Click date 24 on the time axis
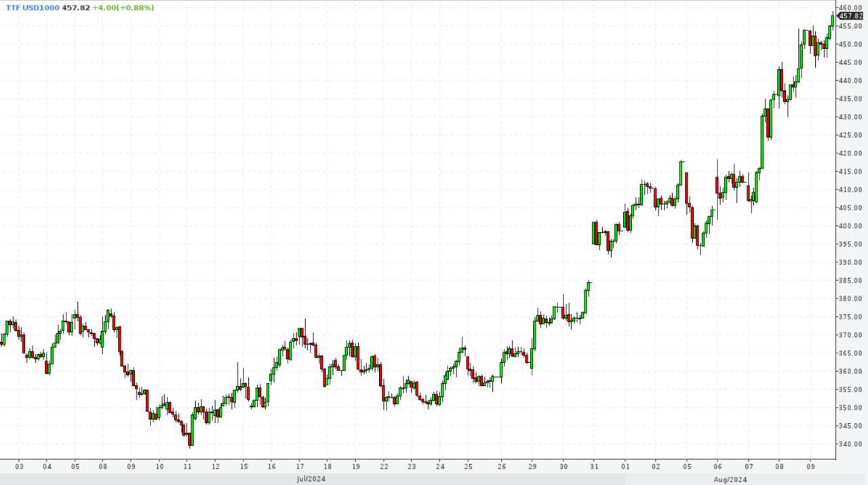The width and height of the screenshot is (868, 485). 440,467
